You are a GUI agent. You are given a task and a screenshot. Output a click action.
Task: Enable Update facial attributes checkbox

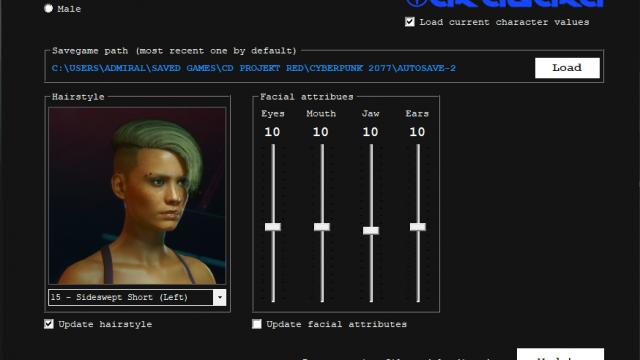point(257,324)
